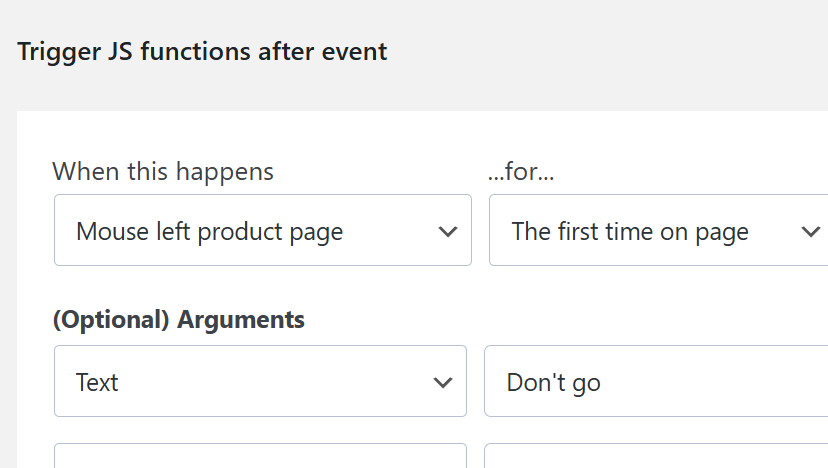This screenshot has height=468, width=828.
Task: Click the gray header area right of the title
Action: (610, 52)
